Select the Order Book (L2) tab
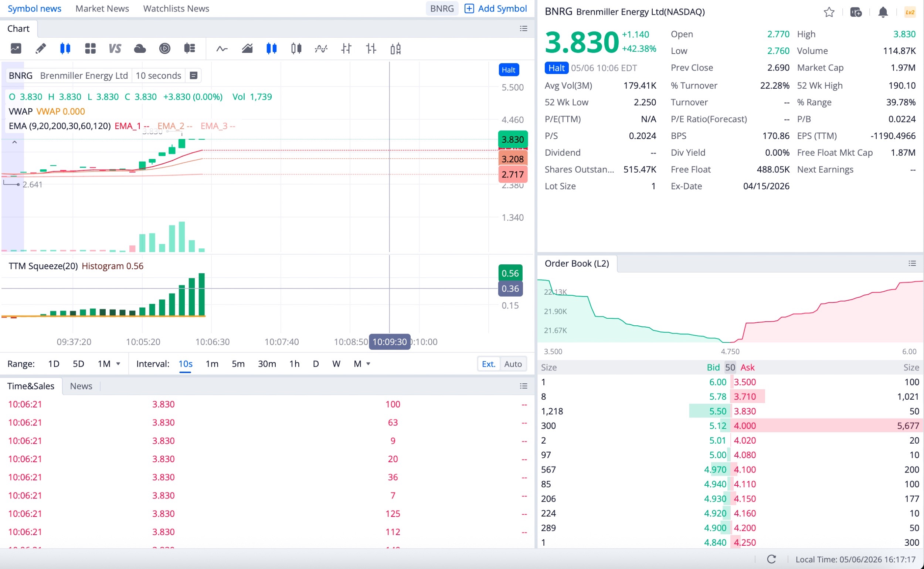Screen dimensions: 924x569 577,263
